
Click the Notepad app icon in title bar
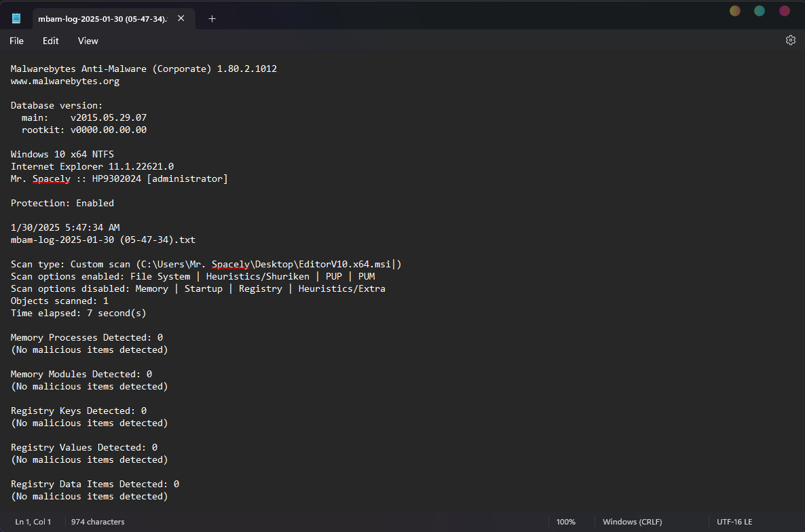point(16,18)
